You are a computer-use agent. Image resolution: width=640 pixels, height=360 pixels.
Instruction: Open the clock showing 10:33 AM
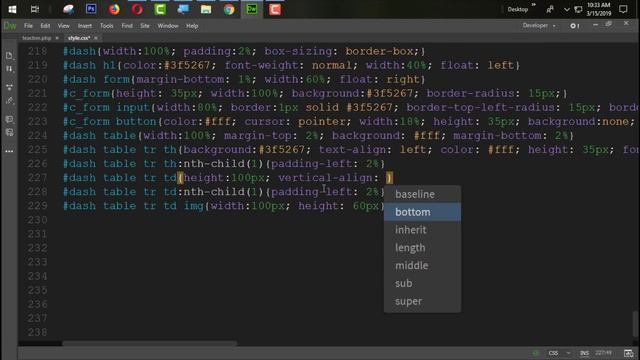[x=598, y=9]
